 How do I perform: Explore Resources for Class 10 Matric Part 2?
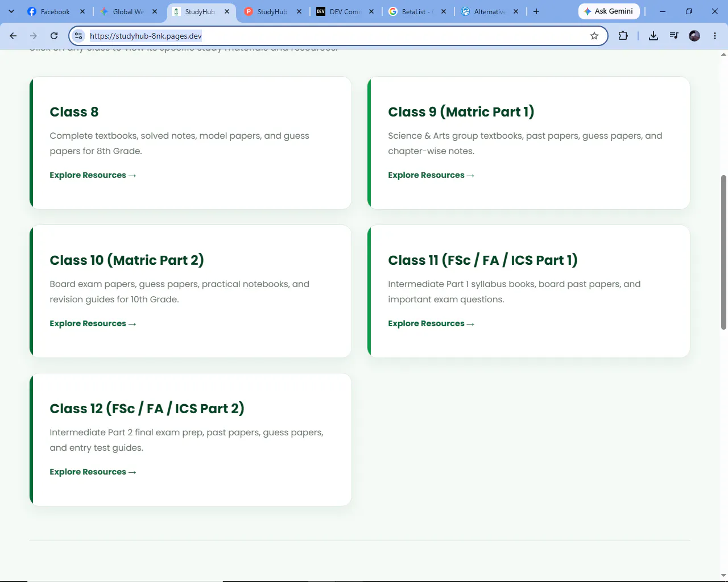(x=93, y=323)
